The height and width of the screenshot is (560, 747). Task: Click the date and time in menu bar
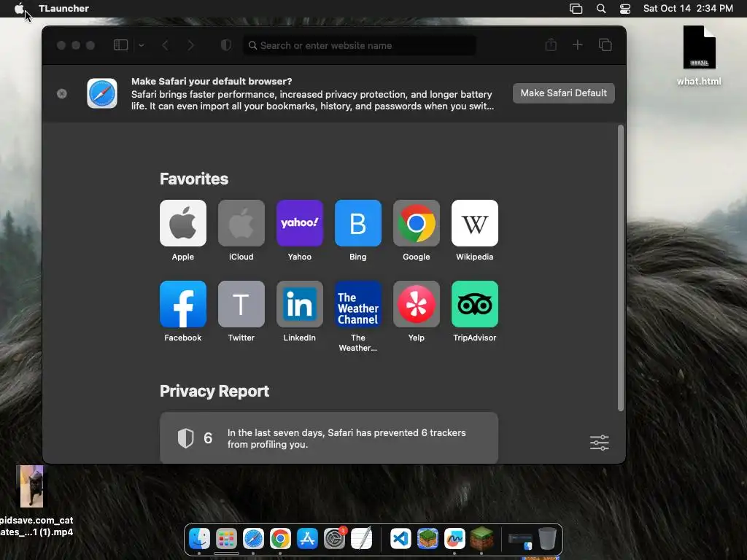(x=688, y=8)
